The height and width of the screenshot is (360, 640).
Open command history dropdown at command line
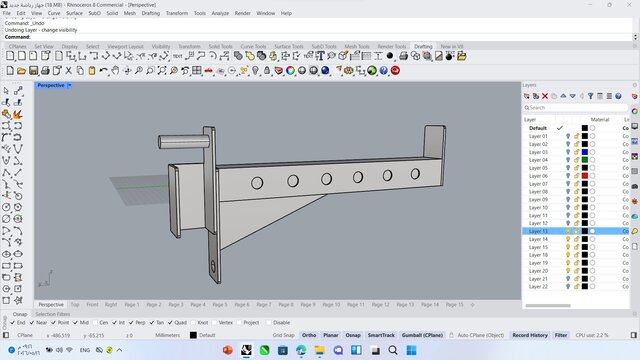tap(635, 37)
